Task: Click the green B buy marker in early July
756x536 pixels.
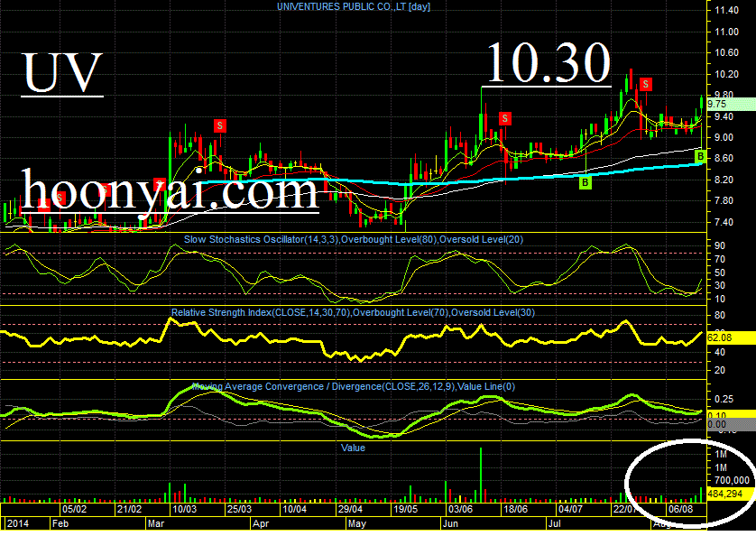Action: pos(585,182)
